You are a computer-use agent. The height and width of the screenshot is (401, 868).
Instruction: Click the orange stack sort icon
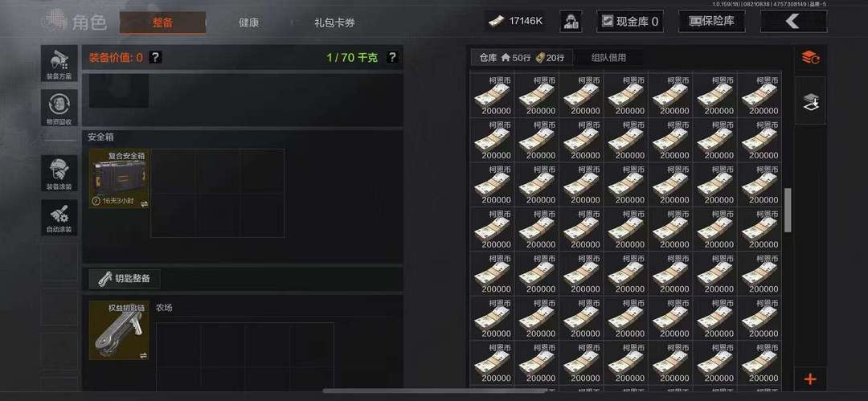[810, 57]
